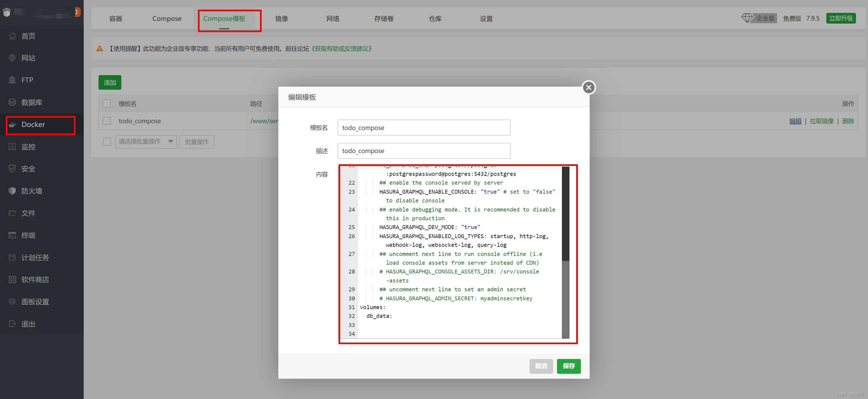Image resolution: width=868 pixels, height=399 pixels.
Task: Click the 描述 input field
Action: click(x=424, y=151)
